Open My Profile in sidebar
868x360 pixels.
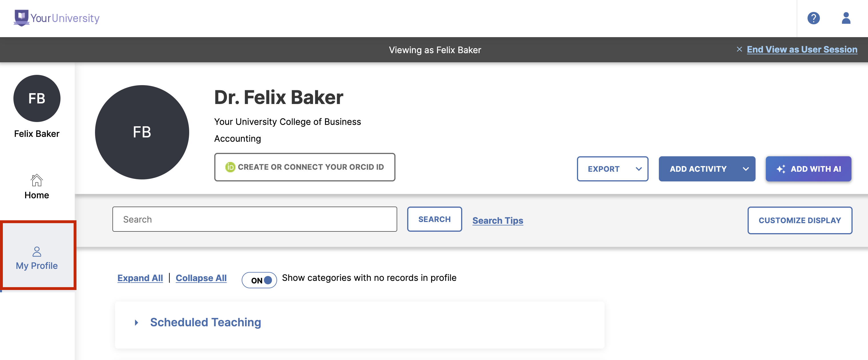37,258
